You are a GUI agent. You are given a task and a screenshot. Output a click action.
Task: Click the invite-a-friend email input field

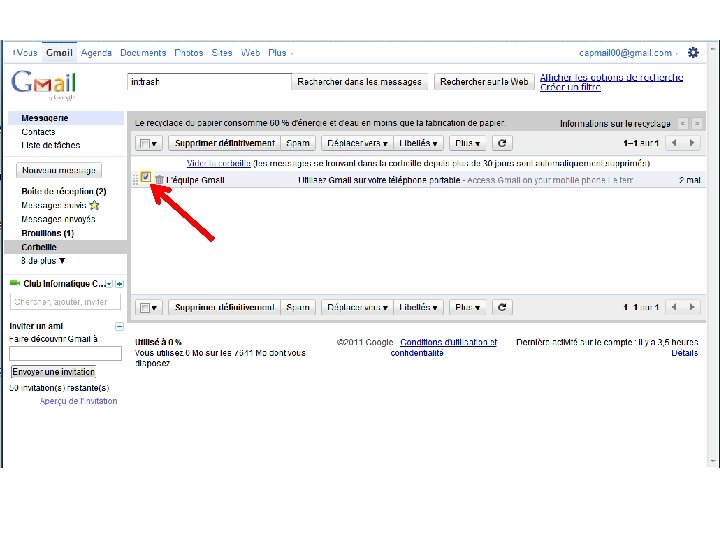click(65, 354)
